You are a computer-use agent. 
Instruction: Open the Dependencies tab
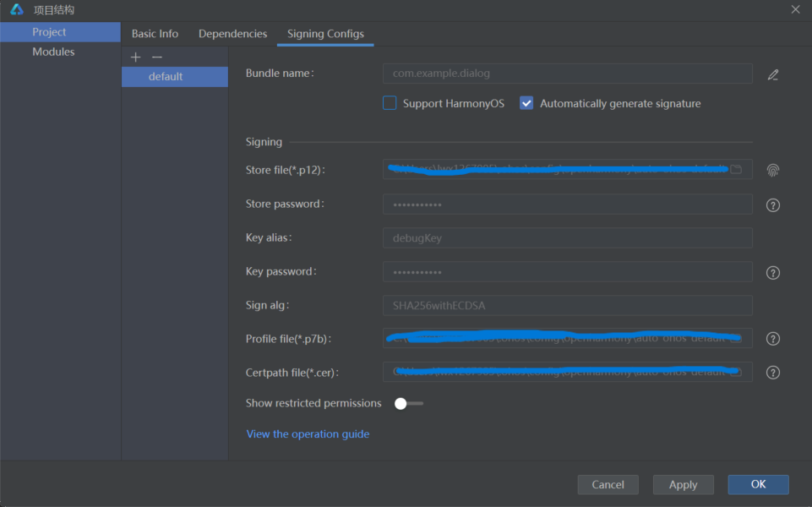pyautogui.click(x=232, y=34)
